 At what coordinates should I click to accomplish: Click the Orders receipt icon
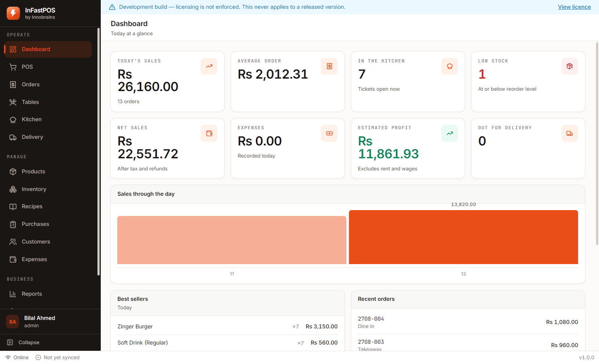coord(13,84)
